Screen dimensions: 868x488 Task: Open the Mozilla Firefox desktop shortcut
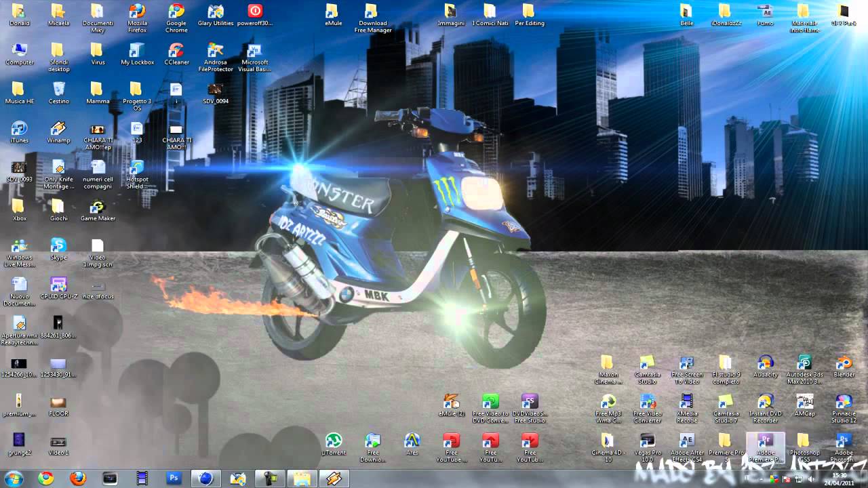[137, 17]
